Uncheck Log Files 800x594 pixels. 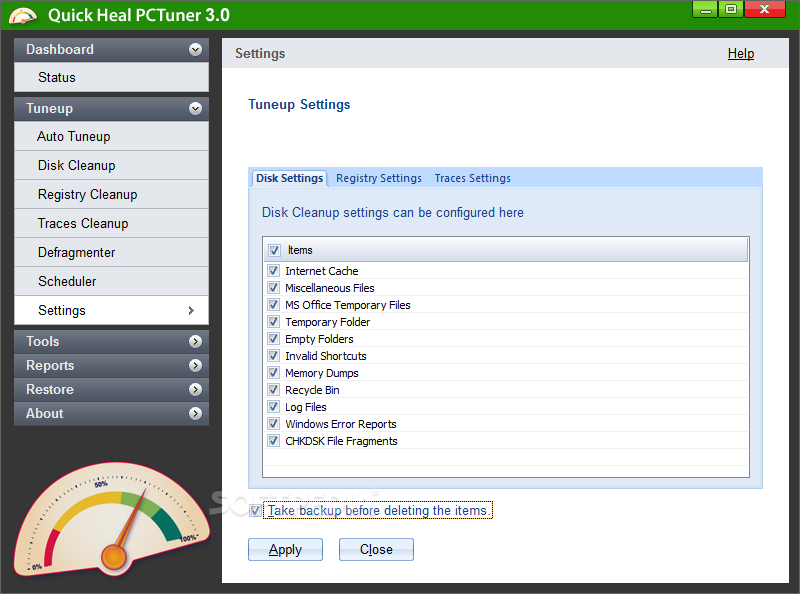click(273, 407)
